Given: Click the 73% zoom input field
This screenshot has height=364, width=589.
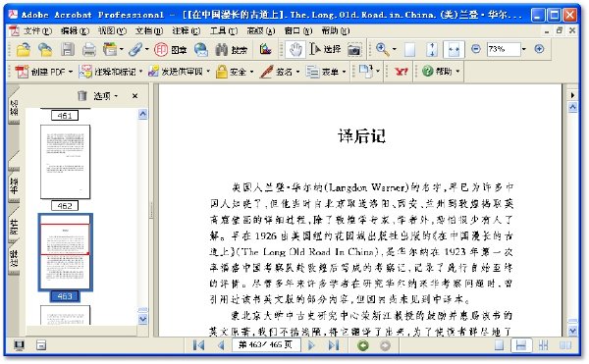Looking at the screenshot, I should point(504,49).
